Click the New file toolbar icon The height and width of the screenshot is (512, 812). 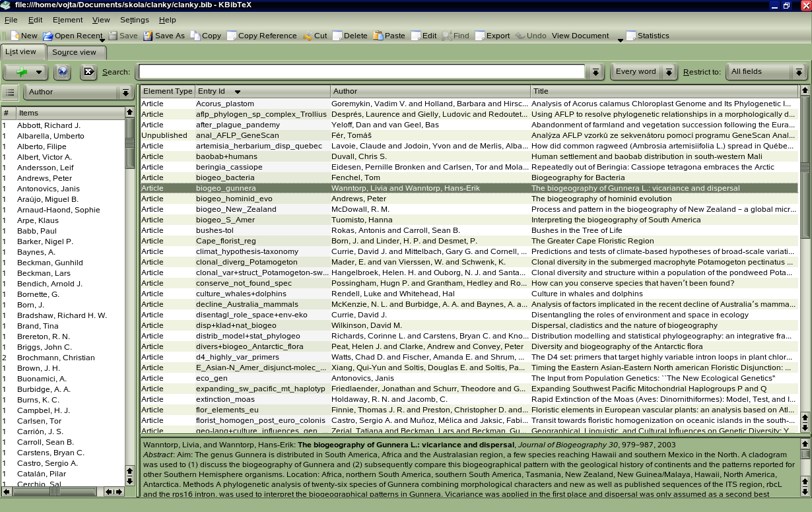15,36
